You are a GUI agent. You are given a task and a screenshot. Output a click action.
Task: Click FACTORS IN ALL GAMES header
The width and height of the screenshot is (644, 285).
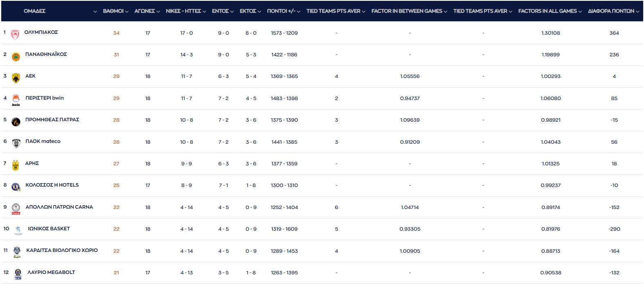(547, 11)
